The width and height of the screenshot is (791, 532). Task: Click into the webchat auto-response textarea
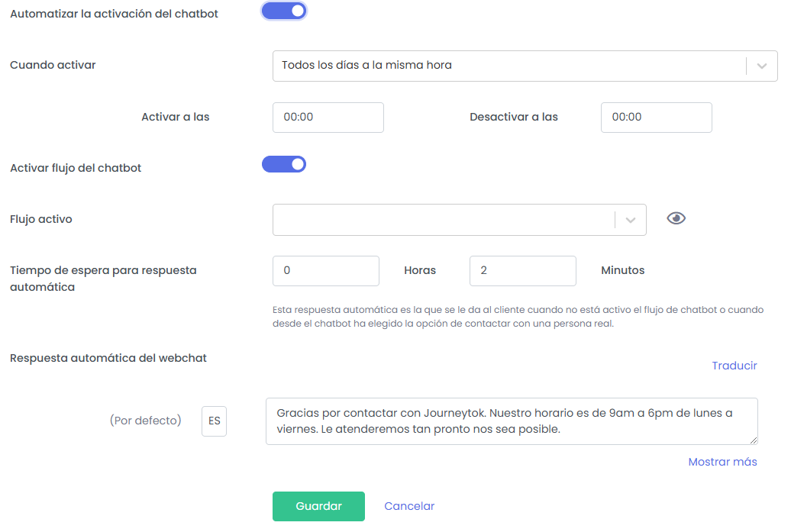point(511,421)
